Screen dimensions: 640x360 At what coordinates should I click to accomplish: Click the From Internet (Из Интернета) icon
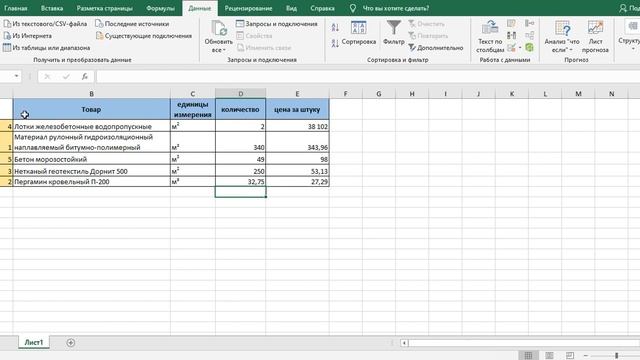[x=7, y=36]
